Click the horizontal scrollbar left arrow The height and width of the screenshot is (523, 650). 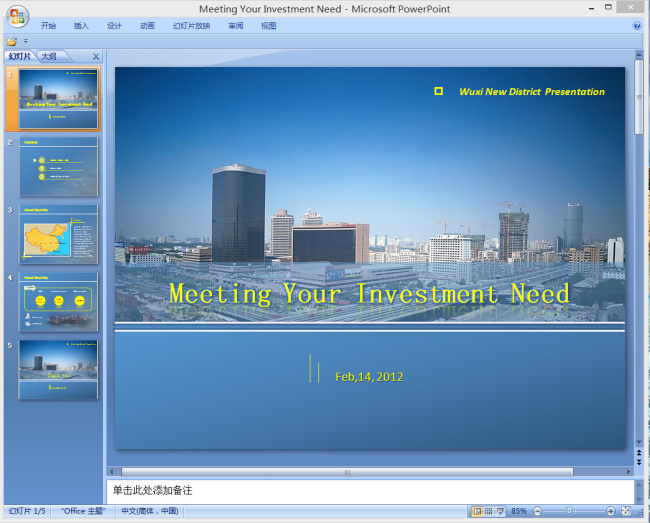(x=112, y=472)
